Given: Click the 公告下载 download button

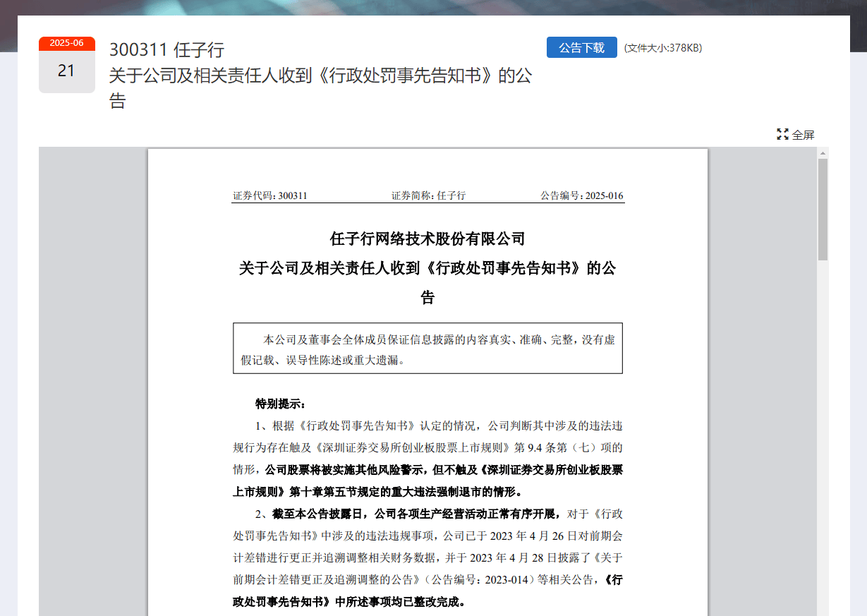Looking at the screenshot, I should (x=581, y=47).
